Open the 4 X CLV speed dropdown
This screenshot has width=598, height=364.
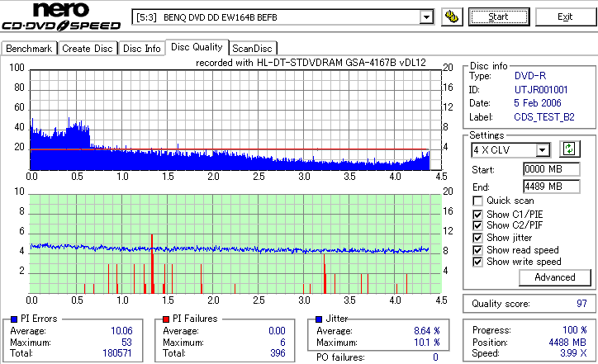pos(542,150)
